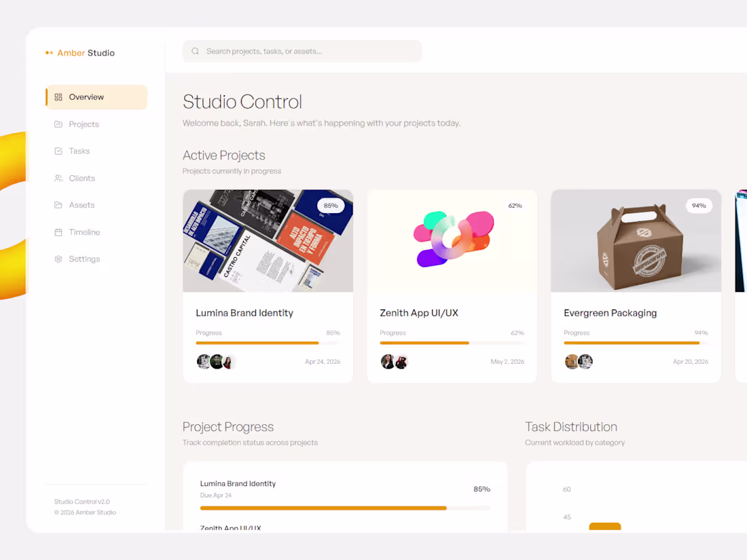Screen dimensions: 747x560
Task: Click the Tasks checklist icon
Action: coord(58,151)
